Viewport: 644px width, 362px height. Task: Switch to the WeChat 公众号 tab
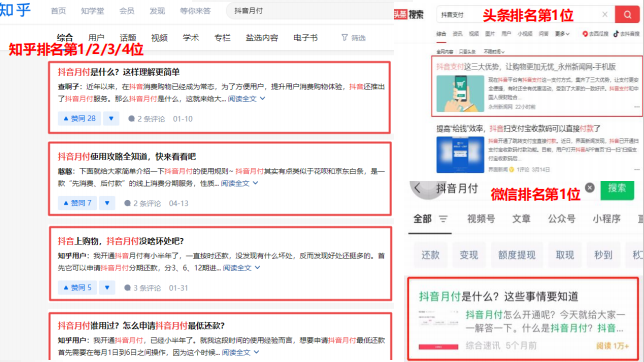coord(561,219)
